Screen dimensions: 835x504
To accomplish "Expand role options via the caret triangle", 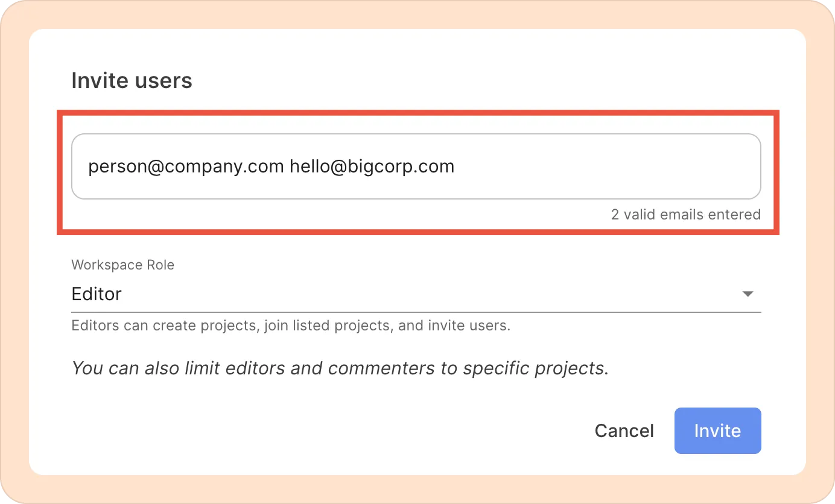I will click(x=748, y=294).
